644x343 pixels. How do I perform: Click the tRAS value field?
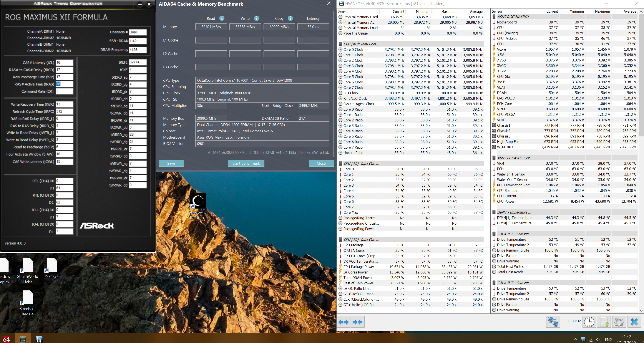click(64, 84)
